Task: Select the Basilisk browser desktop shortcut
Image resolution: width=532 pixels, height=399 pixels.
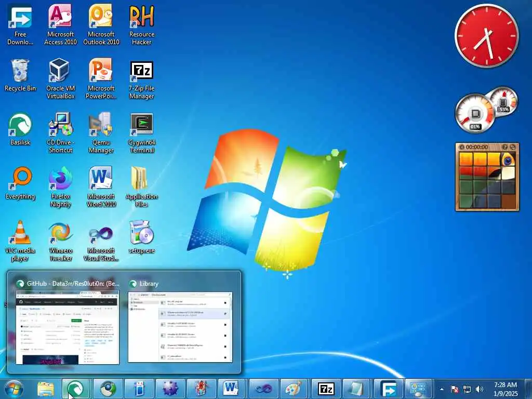Action: point(20,129)
